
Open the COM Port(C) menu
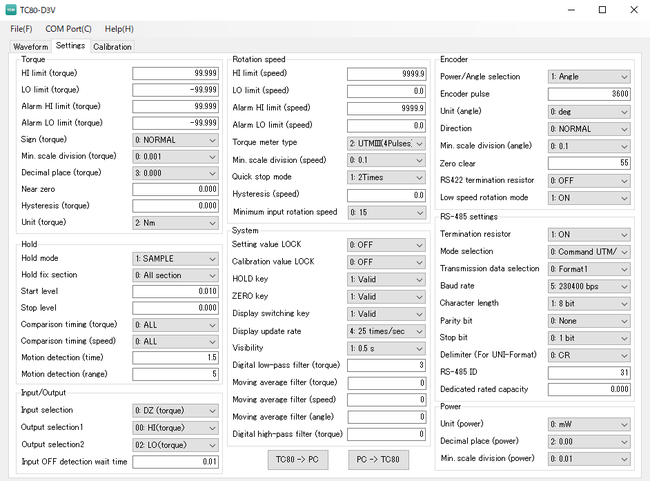pyautogui.click(x=68, y=29)
